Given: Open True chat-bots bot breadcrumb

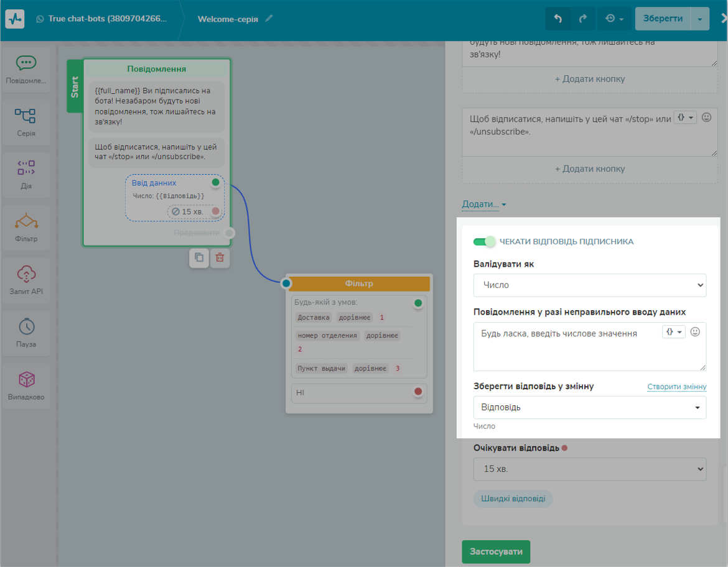Looking at the screenshot, I should (x=102, y=19).
